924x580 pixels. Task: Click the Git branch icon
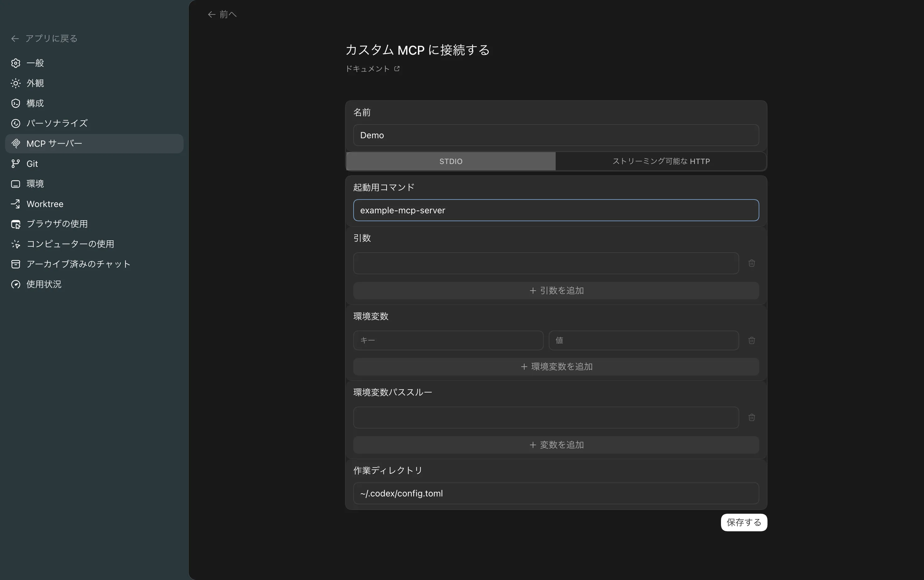point(16,164)
